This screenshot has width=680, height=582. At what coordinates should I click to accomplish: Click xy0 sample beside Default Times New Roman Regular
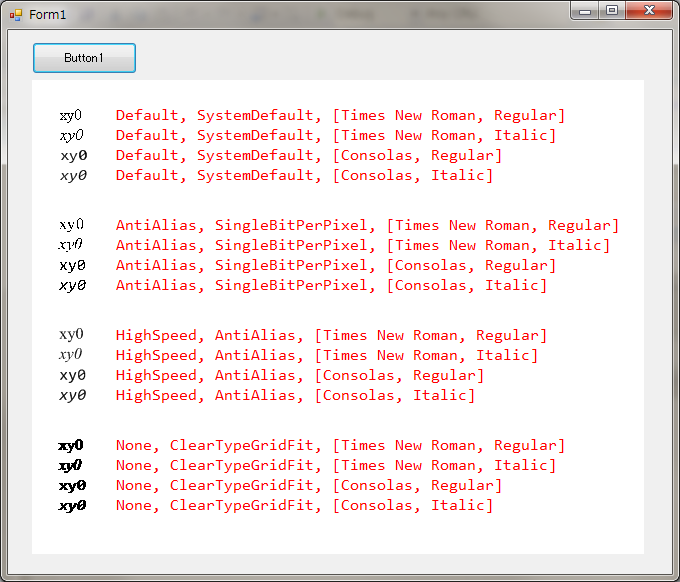click(x=71, y=116)
